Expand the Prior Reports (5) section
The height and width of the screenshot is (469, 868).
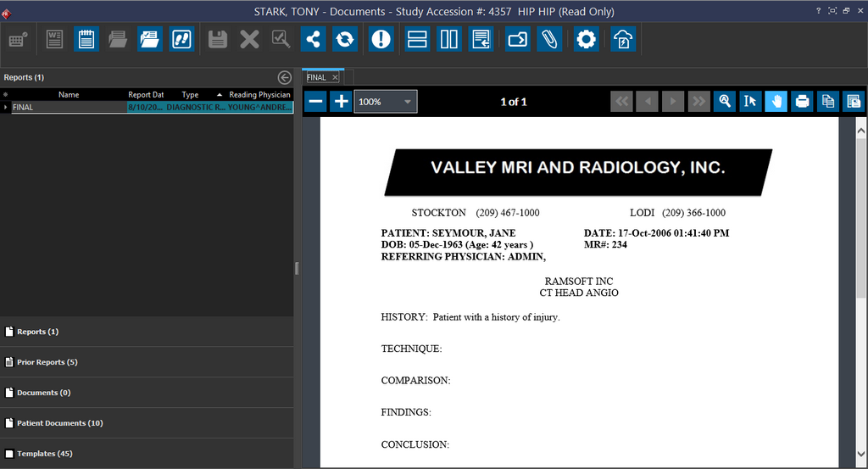point(47,362)
